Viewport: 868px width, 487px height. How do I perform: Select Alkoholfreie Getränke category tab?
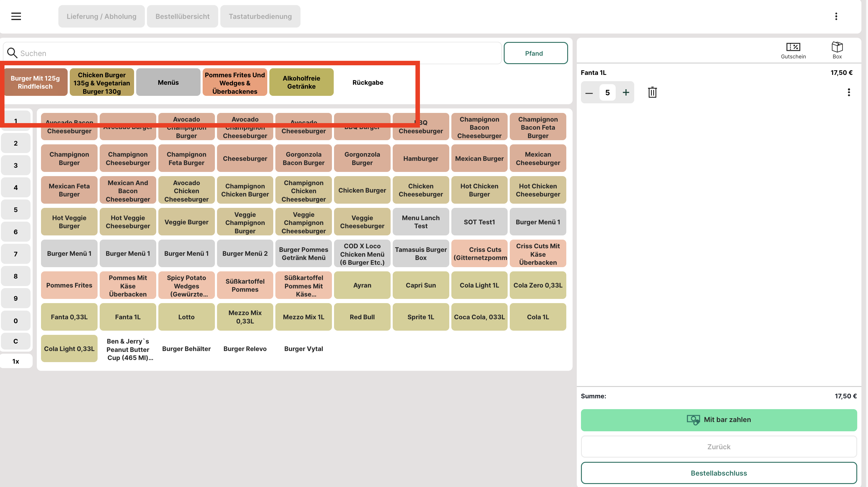[301, 82]
